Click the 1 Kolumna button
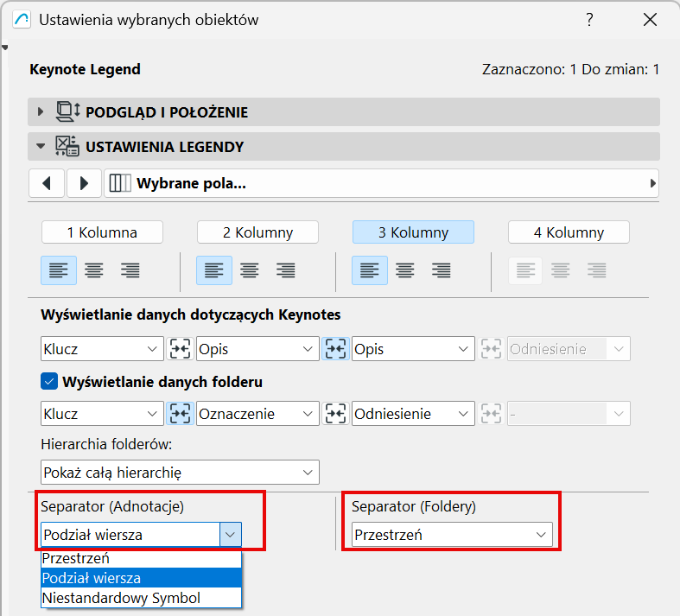Viewport: 680px width, 616px height. click(x=102, y=232)
